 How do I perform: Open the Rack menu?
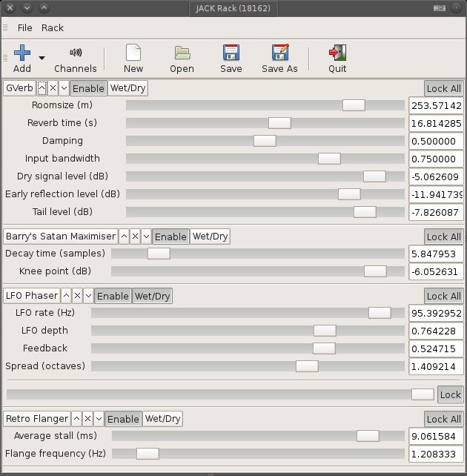(x=53, y=27)
